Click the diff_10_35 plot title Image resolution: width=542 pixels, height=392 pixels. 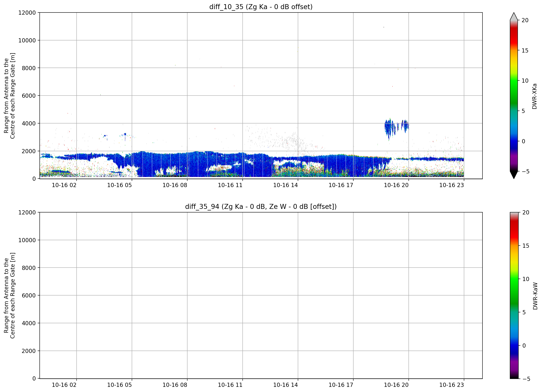[x=261, y=7]
